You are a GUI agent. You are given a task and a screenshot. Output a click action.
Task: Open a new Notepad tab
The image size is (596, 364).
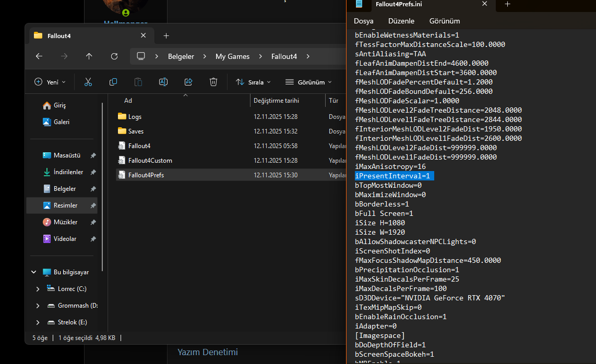click(x=507, y=4)
